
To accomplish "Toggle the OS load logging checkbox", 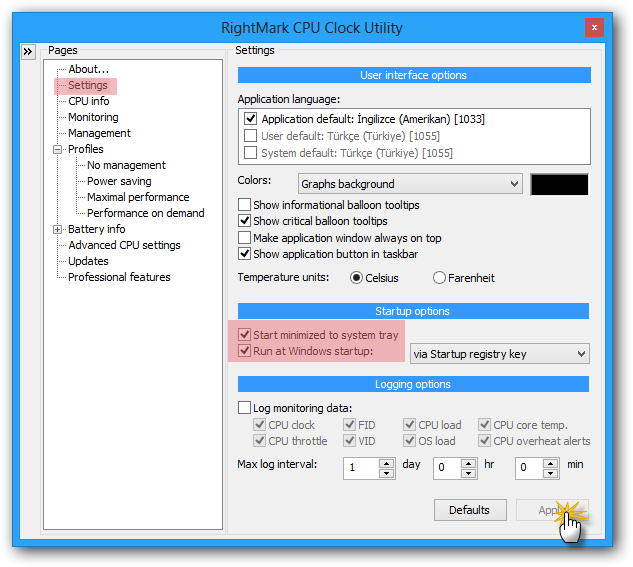I will pyautogui.click(x=409, y=441).
